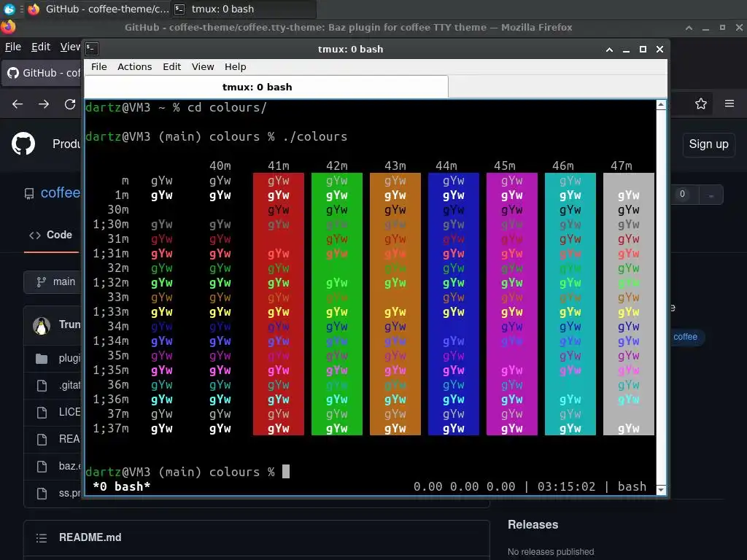Click the './colours' command text
This screenshot has height=560, width=747.
[x=315, y=136]
